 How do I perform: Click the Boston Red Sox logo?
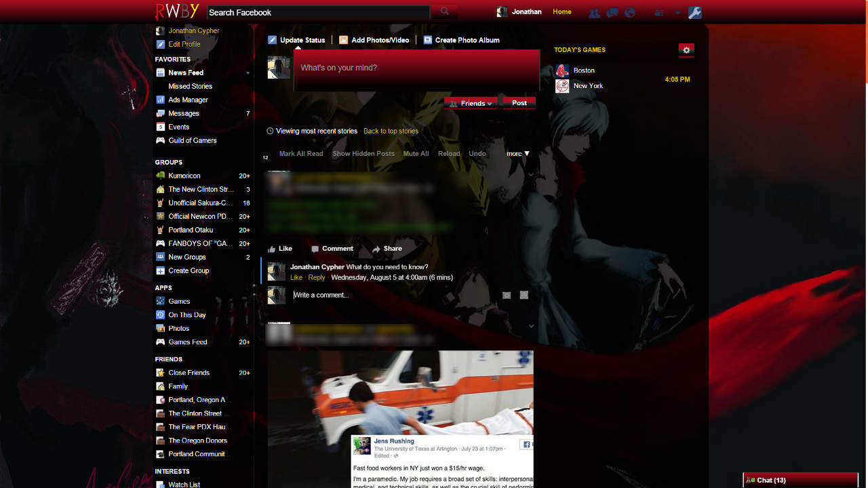coord(562,70)
